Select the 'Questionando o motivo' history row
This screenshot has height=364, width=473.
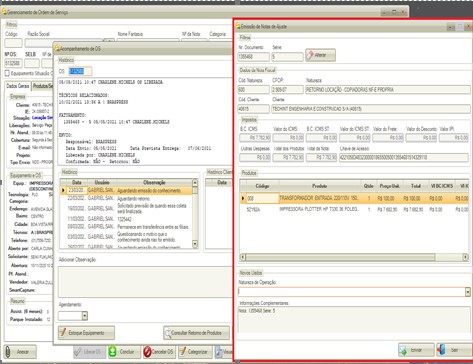click(x=126, y=237)
